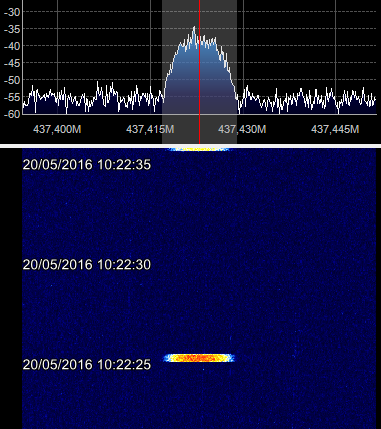
Task: Click the signal peak in the spectrum
Action: (194, 28)
